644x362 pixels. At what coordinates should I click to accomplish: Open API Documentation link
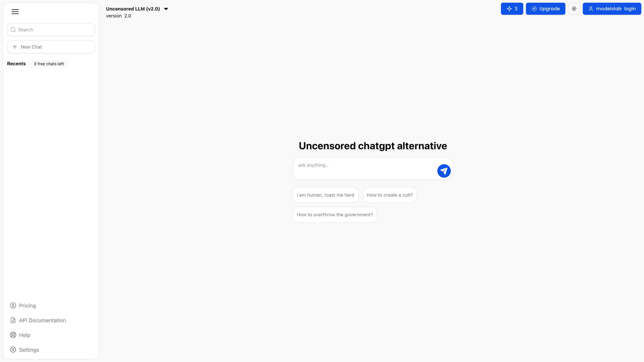coord(42,320)
